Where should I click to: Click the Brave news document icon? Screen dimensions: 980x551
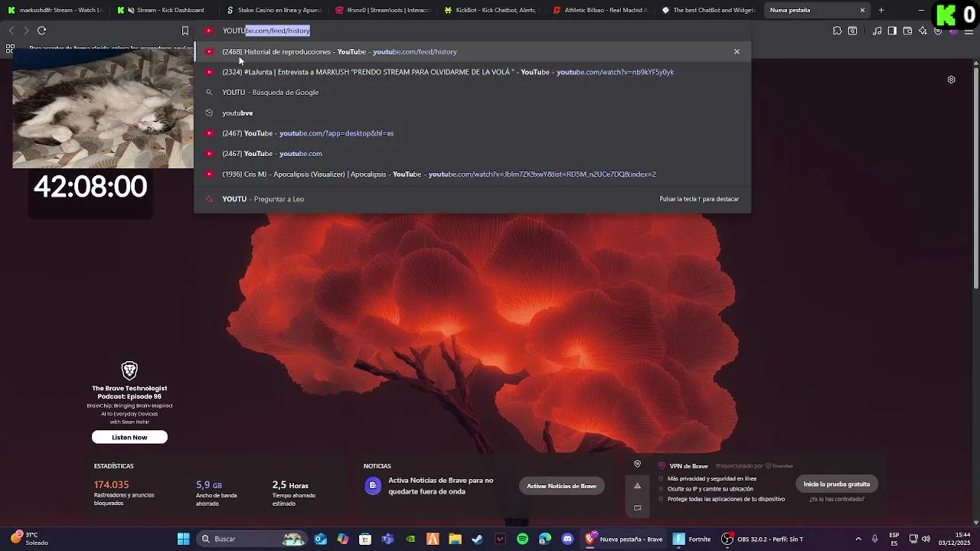point(373,486)
